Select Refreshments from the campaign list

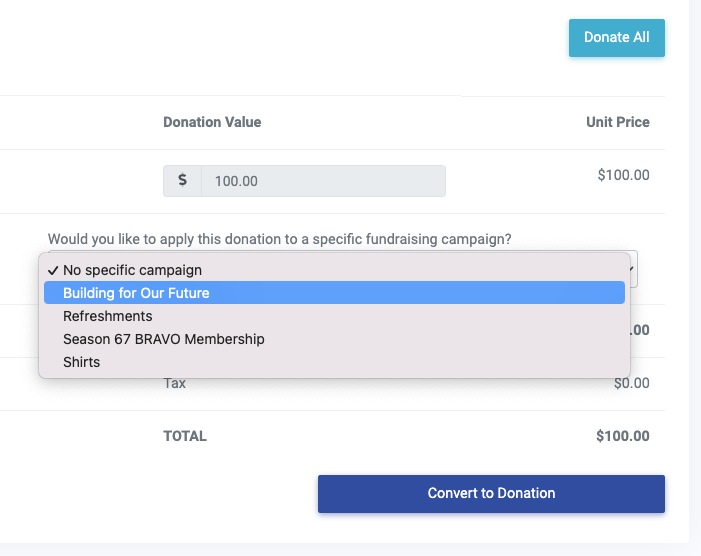(x=108, y=316)
